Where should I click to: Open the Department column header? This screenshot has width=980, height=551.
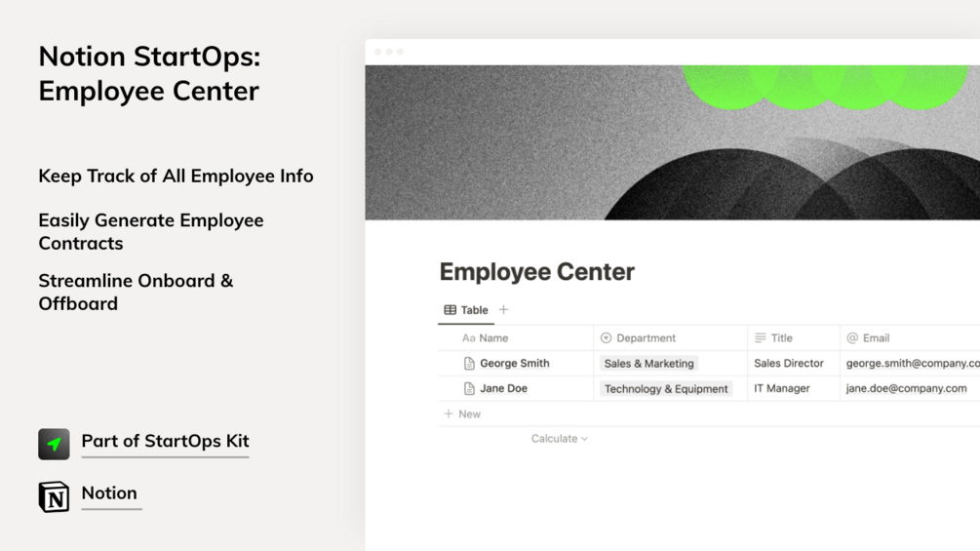(x=670, y=338)
